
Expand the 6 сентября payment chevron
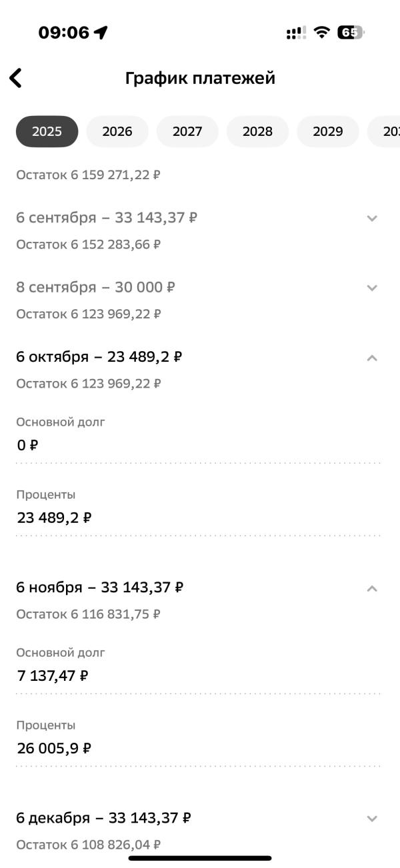372,218
